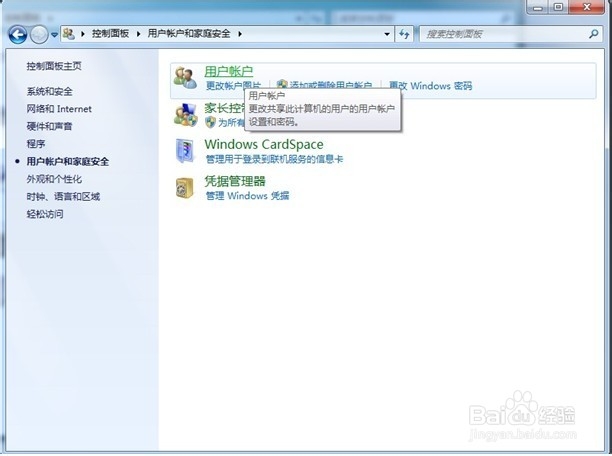The image size is (612, 456).
Task: Click 更改帐户图片 link
Action: click(x=233, y=85)
